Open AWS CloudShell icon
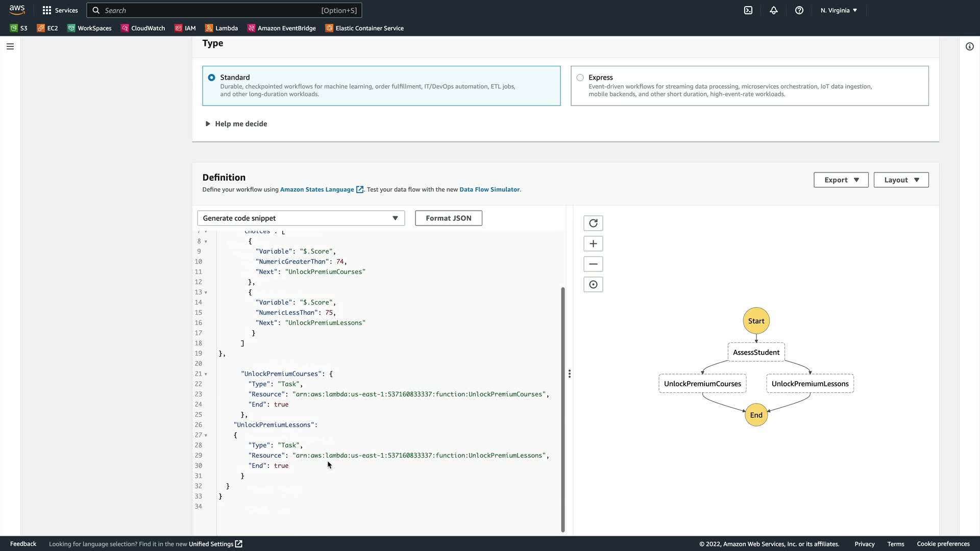Image resolution: width=980 pixels, height=551 pixels. coord(748,10)
